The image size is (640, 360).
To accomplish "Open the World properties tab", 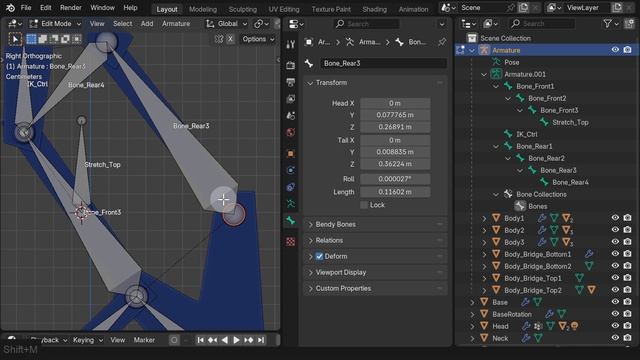I will pos(291,132).
